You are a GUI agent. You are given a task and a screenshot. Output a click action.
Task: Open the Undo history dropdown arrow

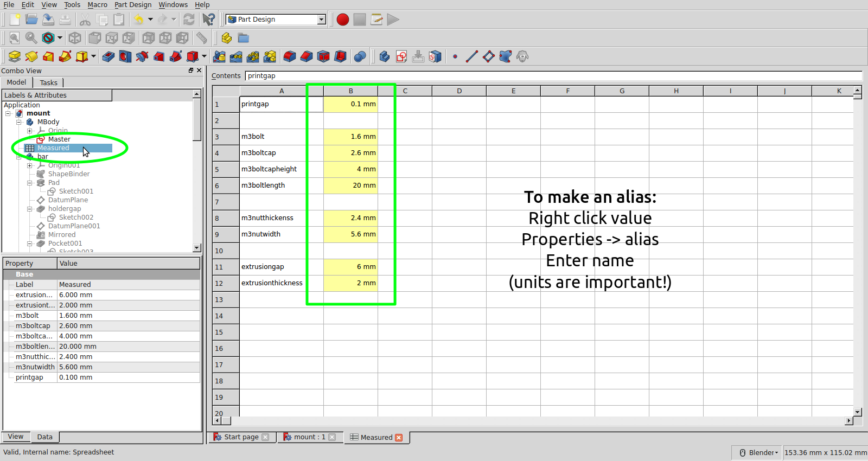[150, 20]
